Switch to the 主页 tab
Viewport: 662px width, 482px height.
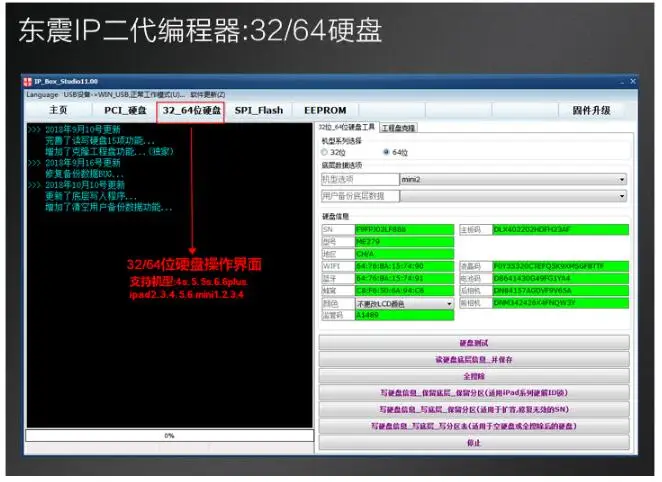click(58, 110)
